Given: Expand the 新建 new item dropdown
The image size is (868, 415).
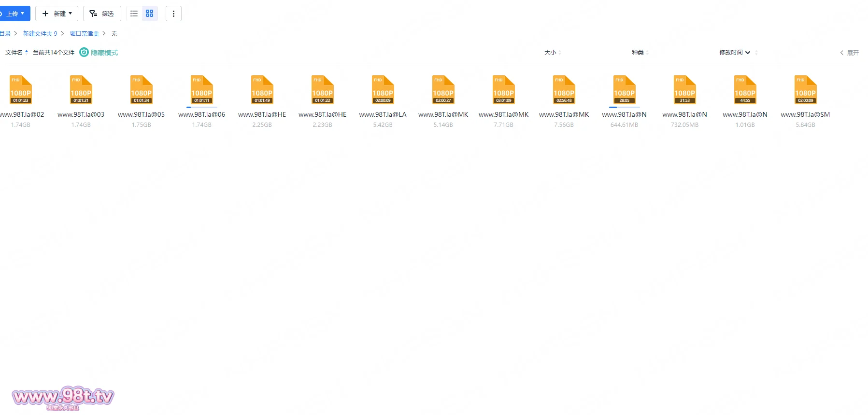Looking at the screenshot, I should pyautogui.click(x=57, y=14).
